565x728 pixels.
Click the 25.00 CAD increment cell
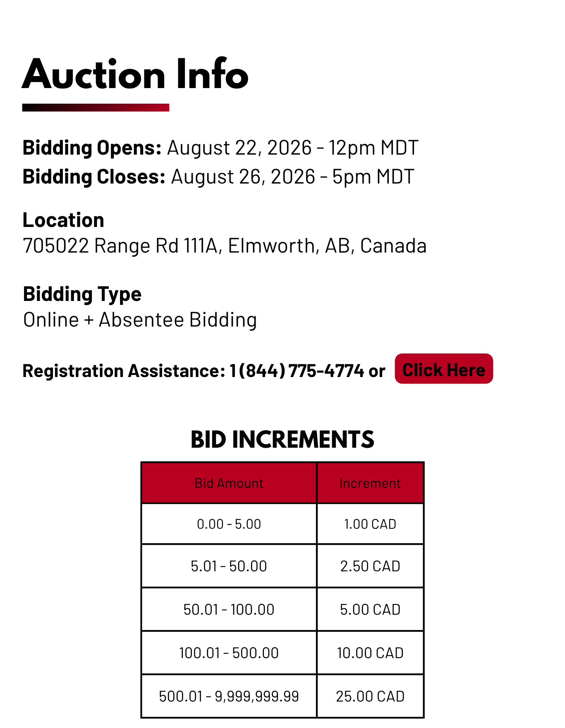(x=370, y=696)
